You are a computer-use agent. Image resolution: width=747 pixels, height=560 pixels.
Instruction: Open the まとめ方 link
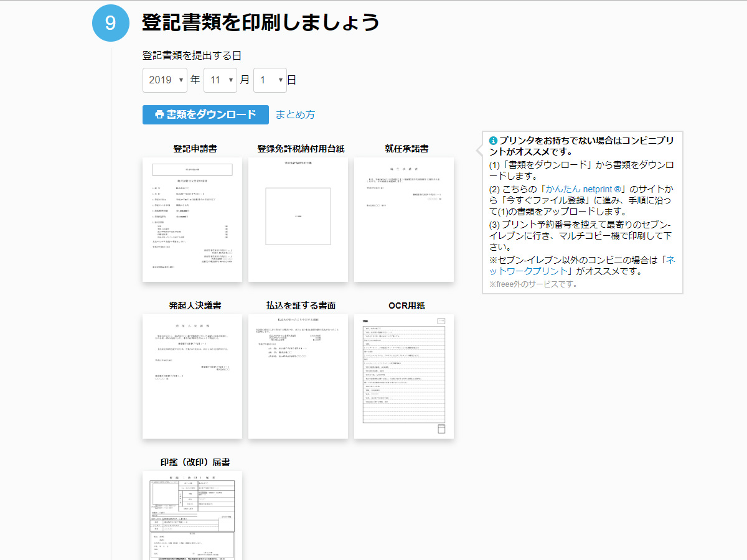click(294, 114)
